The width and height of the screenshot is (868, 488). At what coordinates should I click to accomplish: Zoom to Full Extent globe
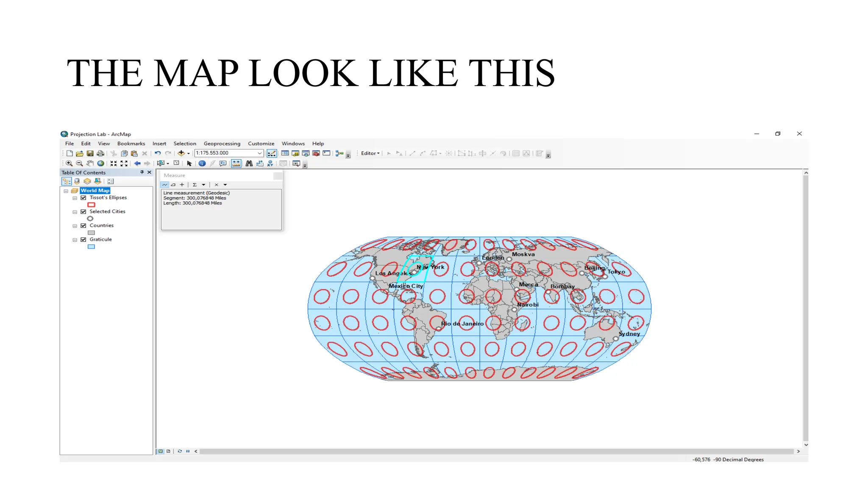coord(100,164)
